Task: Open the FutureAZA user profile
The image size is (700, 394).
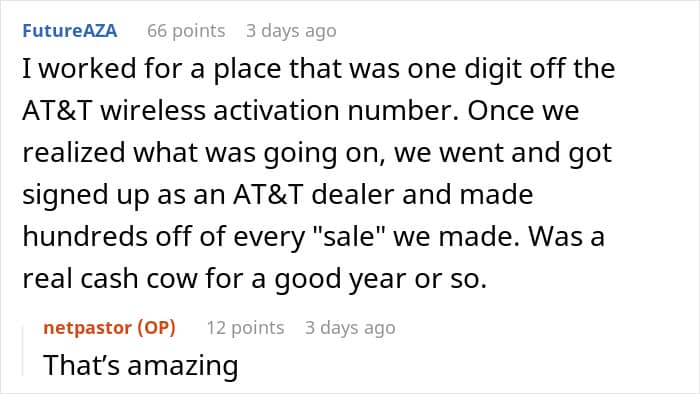Action: pos(70,31)
